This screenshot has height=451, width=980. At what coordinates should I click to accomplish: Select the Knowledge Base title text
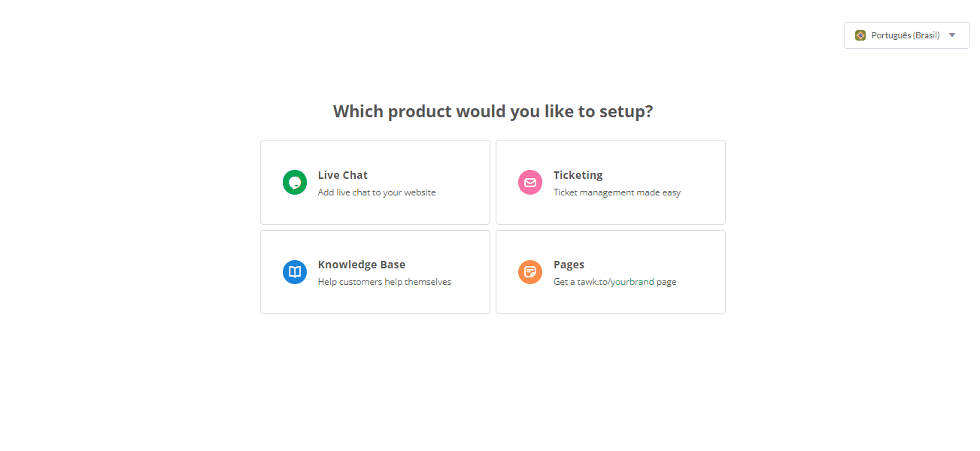362,265
